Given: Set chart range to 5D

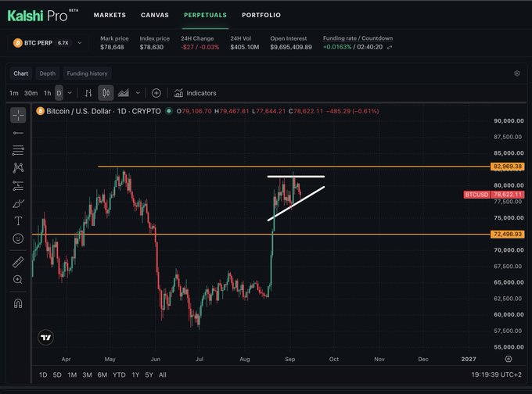Looking at the screenshot, I should click(57, 374).
